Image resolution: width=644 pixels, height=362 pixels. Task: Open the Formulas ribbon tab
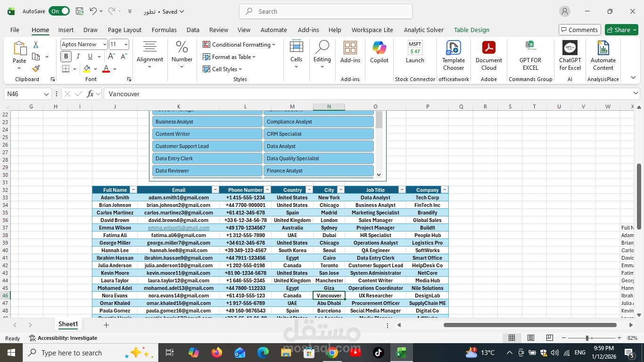click(x=164, y=30)
